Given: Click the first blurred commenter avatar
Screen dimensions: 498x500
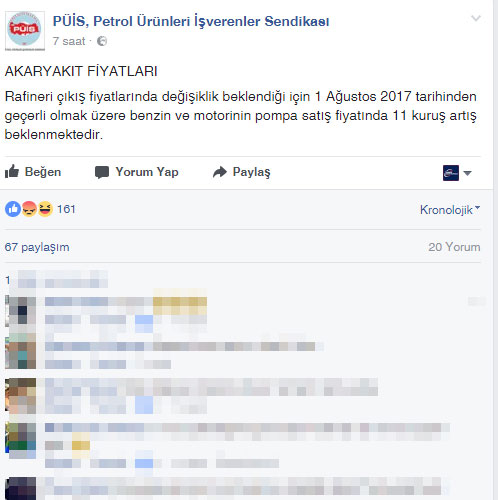Looking at the screenshot, I should [21, 311].
